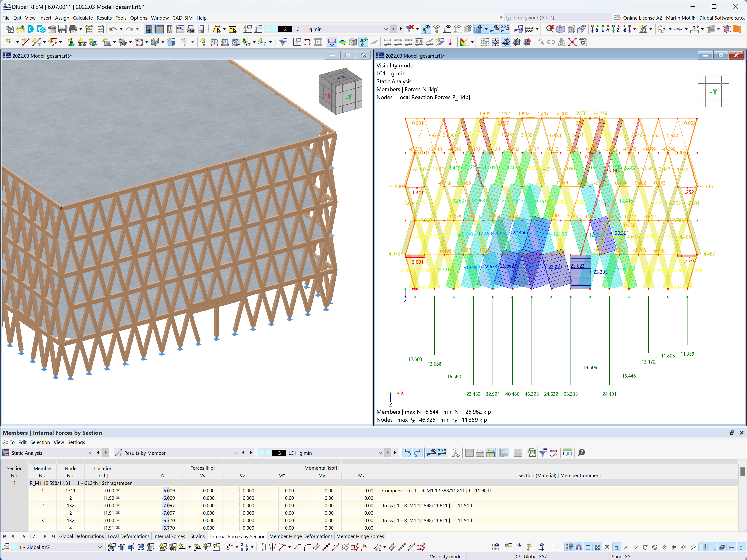Enable the CAD-BIM menu toolbar toggle
The height and width of the screenshot is (560, 747).
point(182,18)
